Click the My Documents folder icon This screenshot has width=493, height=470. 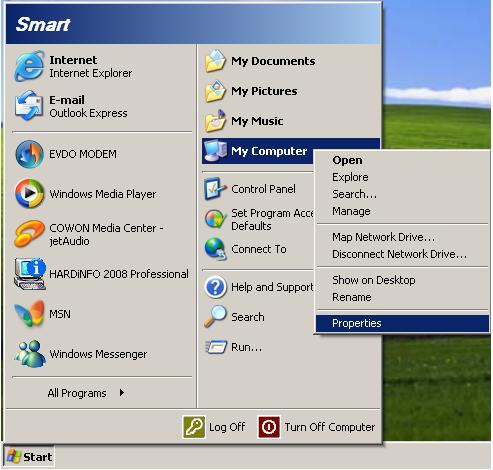coord(215,61)
